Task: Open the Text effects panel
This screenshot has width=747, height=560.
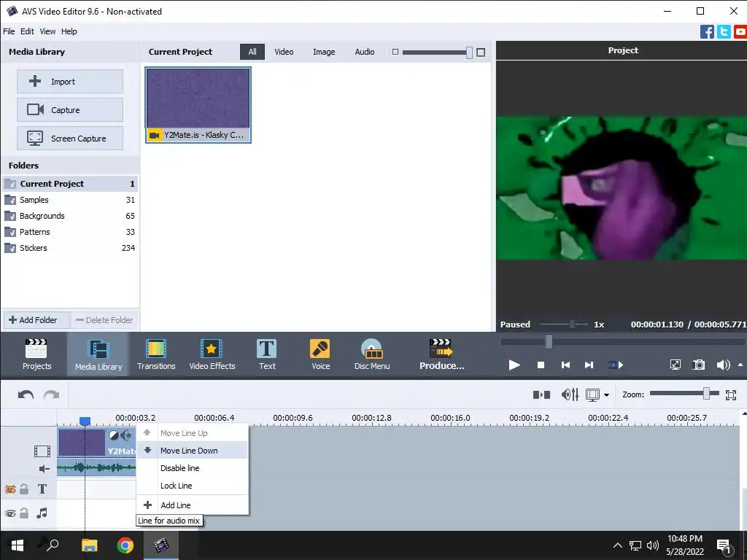Action: coord(267,354)
